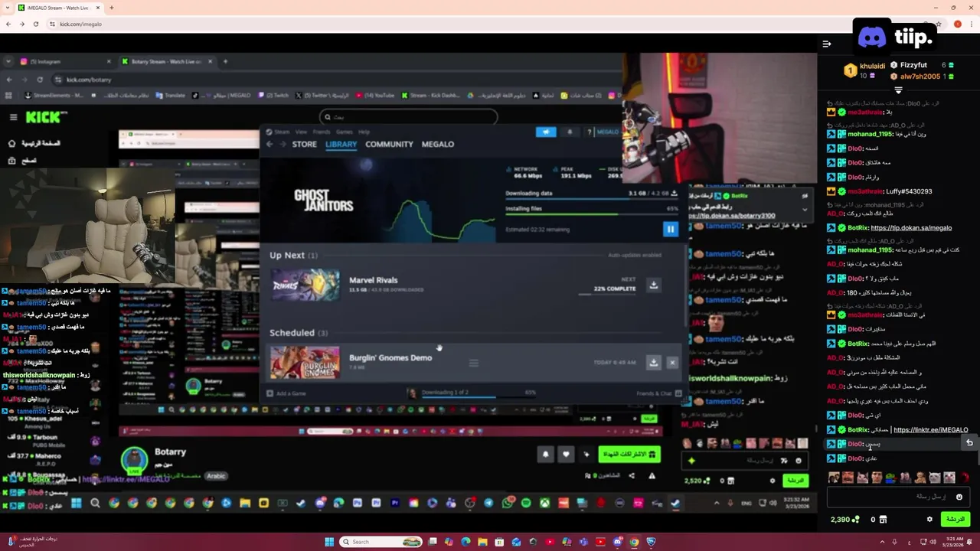980x551 pixels.
Task: Click the Installing files progress bar
Action: click(x=592, y=214)
